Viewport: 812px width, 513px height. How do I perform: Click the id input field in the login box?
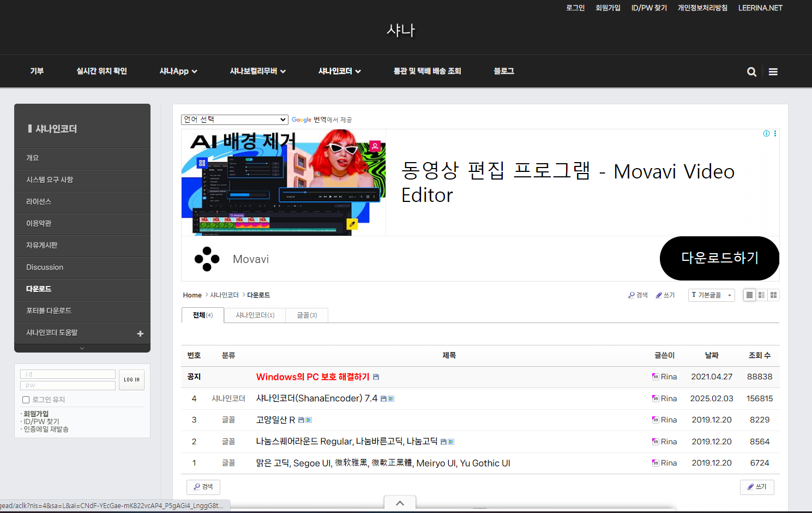(68, 374)
